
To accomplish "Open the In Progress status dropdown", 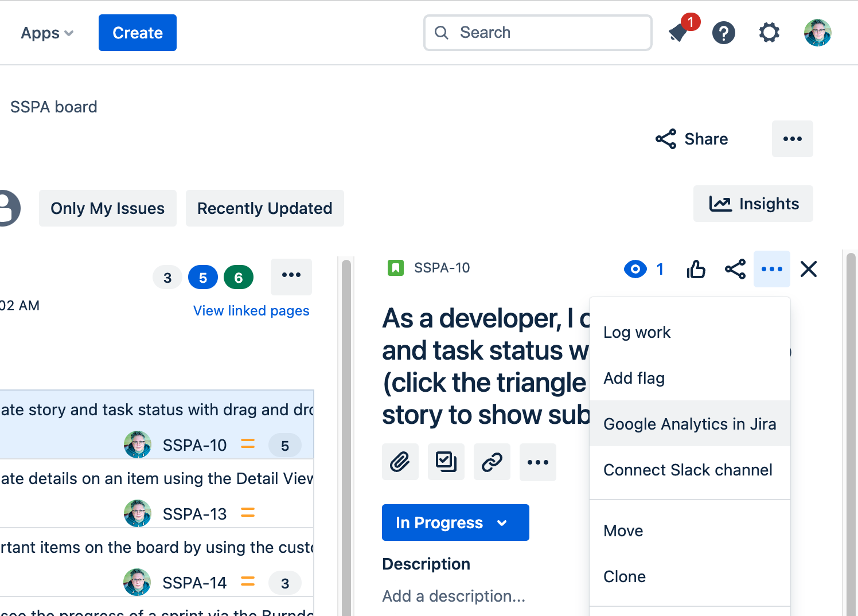I will 455,523.
